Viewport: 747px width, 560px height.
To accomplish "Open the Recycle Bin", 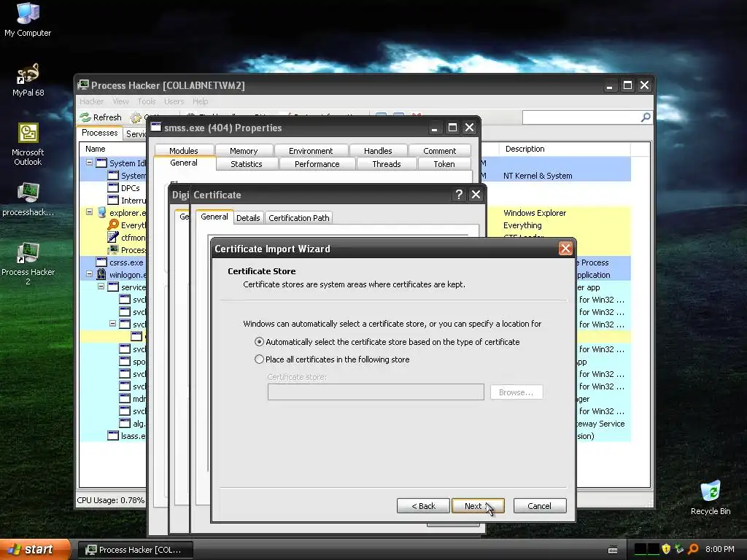I will tap(711, 497).
